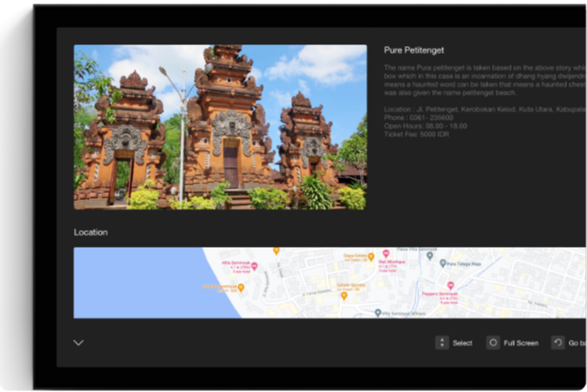Click the Pure Petitenget title
Viewport: 587px width, 392px height.
tap(414, 50)
